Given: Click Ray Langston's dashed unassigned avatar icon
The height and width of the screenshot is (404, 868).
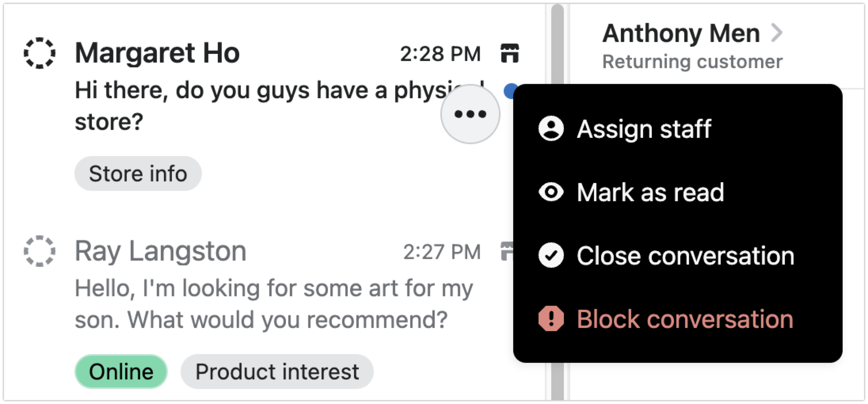Looking at the screenshot, I should click(40, 251).
